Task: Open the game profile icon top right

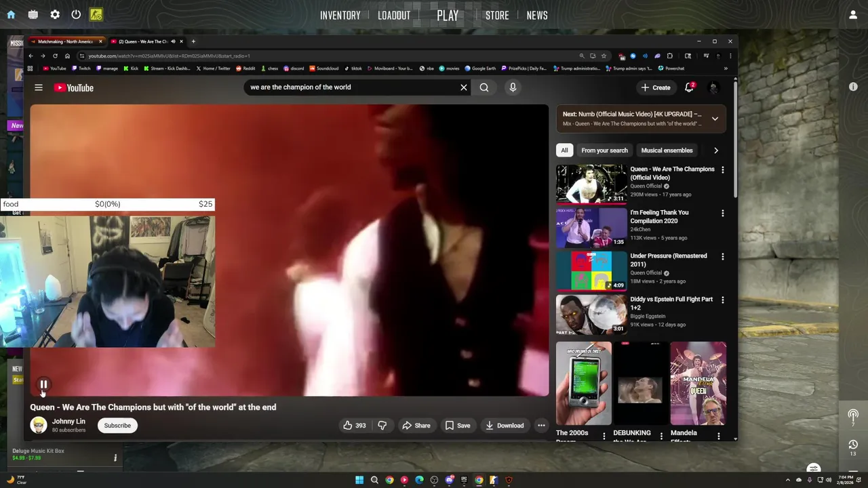Action: [853, 14]
